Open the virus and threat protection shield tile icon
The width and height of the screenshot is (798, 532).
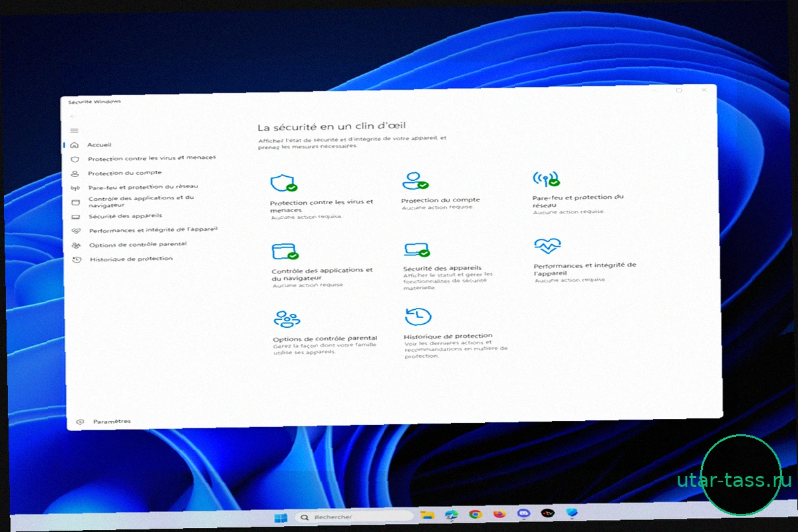tap(283, 183)
